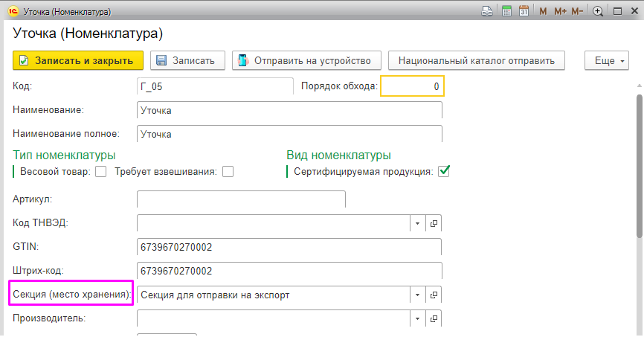Close the Уточка window
Screen dimensions: 644x337
[x=634, y=11]
